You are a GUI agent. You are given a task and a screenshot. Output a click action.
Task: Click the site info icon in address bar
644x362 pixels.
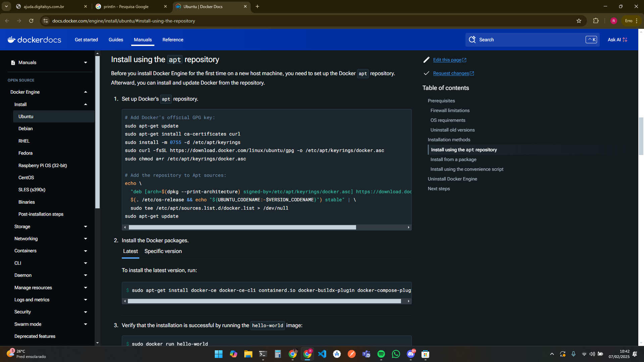(x=46, y=21)
